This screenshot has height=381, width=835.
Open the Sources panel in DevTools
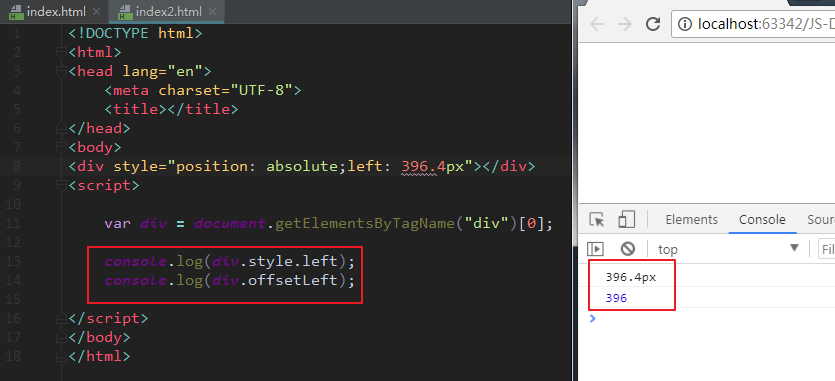(821, 220)
